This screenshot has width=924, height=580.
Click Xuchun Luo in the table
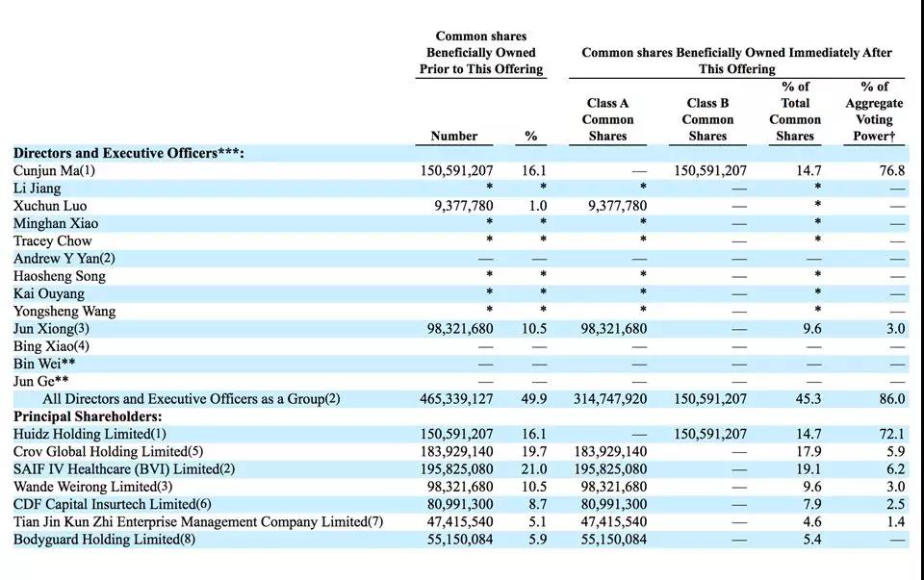tap(50, 206)
